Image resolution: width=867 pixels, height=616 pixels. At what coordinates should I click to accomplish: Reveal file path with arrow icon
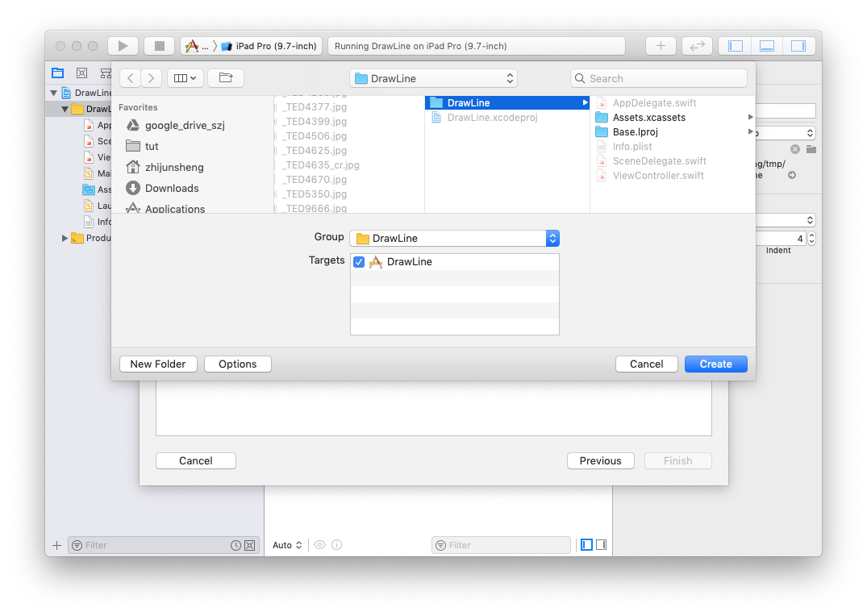pos(792,175)
